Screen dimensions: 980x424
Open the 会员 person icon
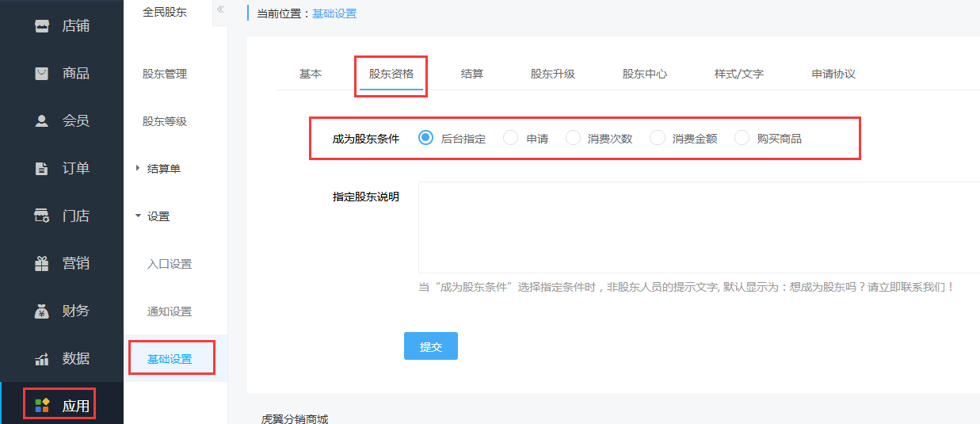pyautogui.click(x=42, y=121)
